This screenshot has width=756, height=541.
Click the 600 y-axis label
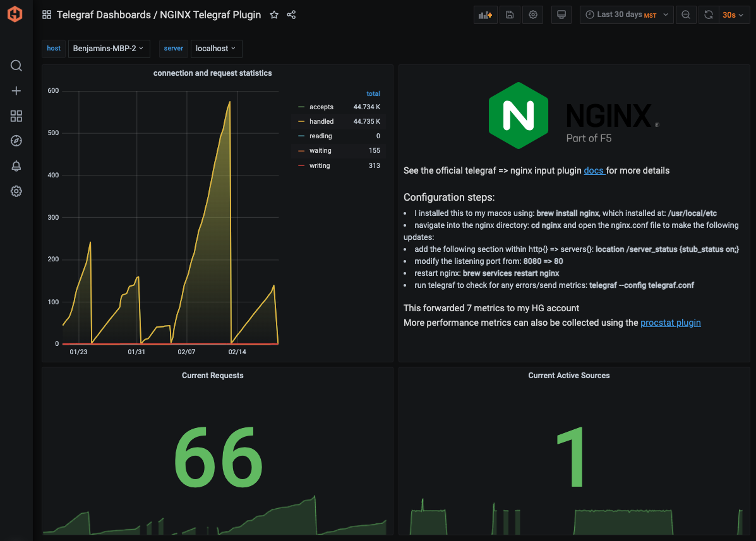[x=53, y=90]
